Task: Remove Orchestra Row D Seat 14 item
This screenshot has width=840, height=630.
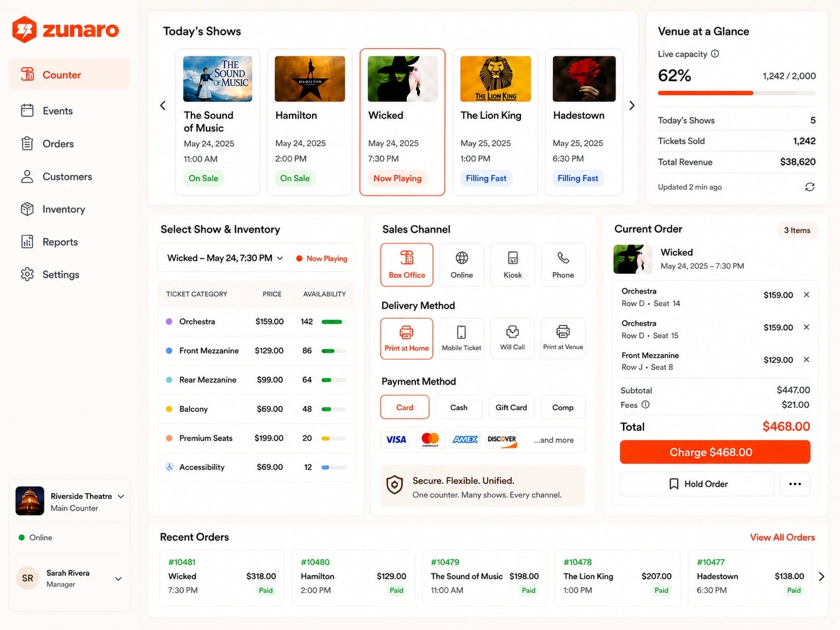Action: [x=806, y=295]
